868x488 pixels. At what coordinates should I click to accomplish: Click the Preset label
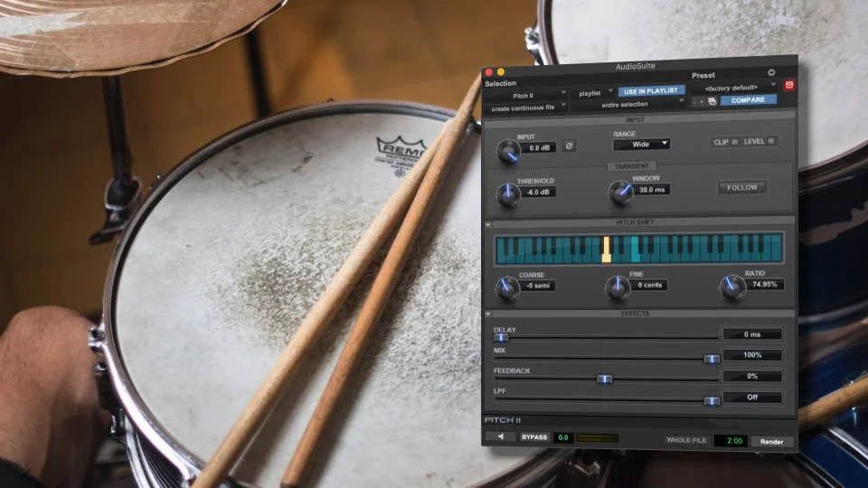point(703,75)
